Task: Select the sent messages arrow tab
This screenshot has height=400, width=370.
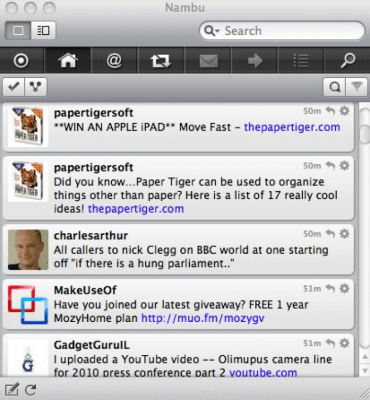Action: point(255,61)
